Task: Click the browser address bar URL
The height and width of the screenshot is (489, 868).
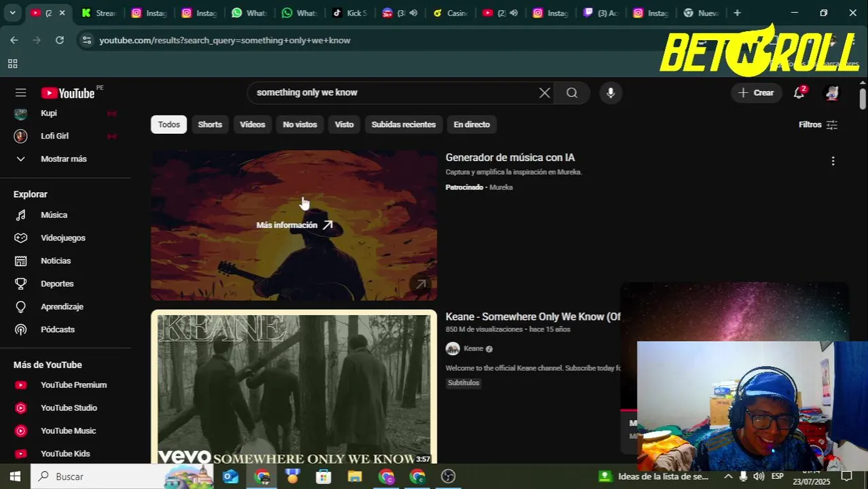Action: coord(225,41)
